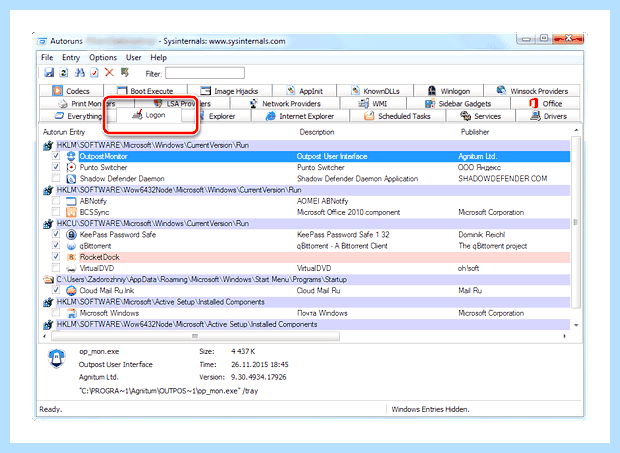Screen dimensions: 620x453
Task: Enable the BCSSync checkbox
Action: tap(56, 212)
